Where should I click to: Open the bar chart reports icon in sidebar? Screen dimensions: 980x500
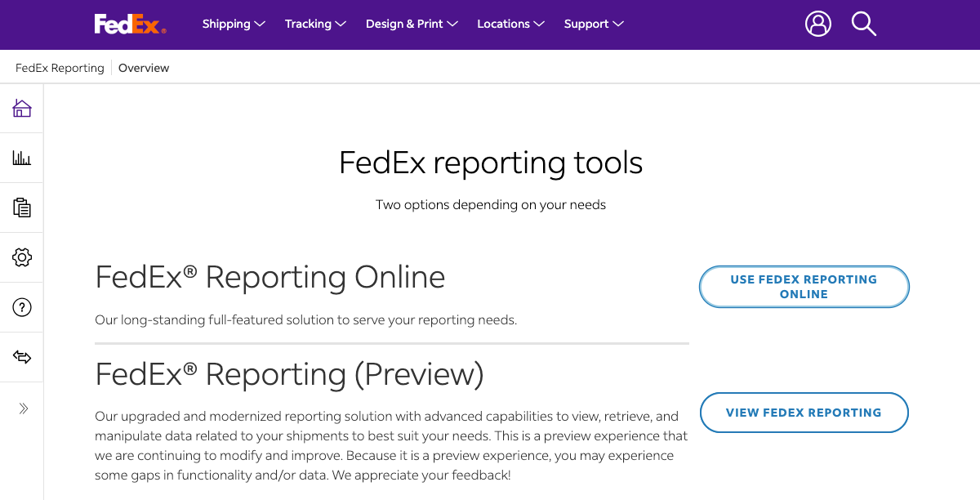click(x=22, y=158)
